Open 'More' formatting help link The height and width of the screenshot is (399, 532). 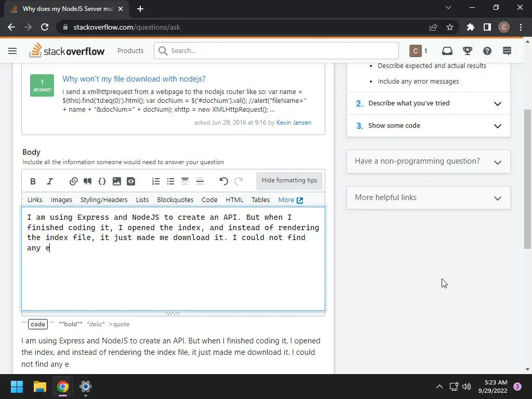[x=290, y=200]
